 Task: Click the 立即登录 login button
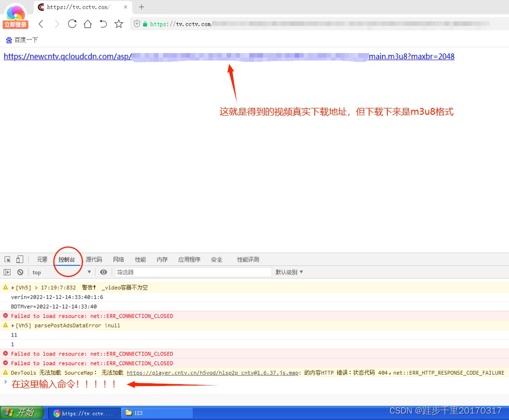pyautogui.click(x=15, y=24)
